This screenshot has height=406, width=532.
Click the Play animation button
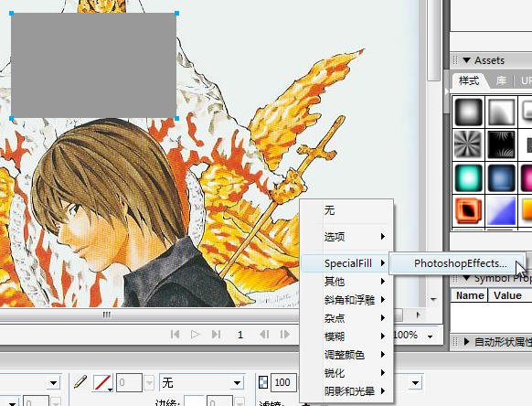coord(195,335)
